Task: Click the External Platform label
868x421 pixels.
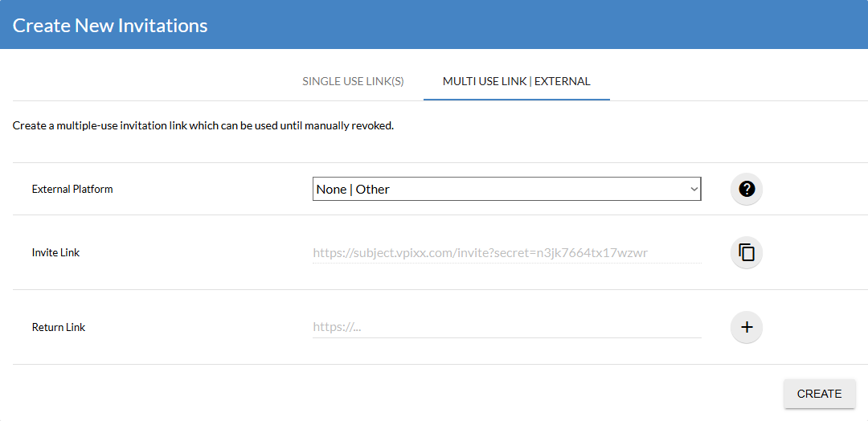Action: (72, 190)
